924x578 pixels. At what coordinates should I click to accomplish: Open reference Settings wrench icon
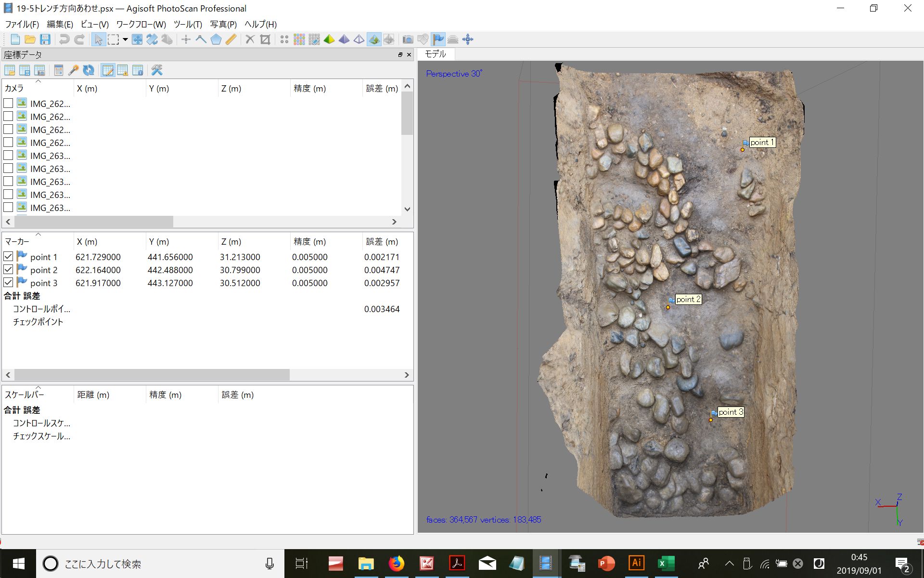click(x=157, y=70)
